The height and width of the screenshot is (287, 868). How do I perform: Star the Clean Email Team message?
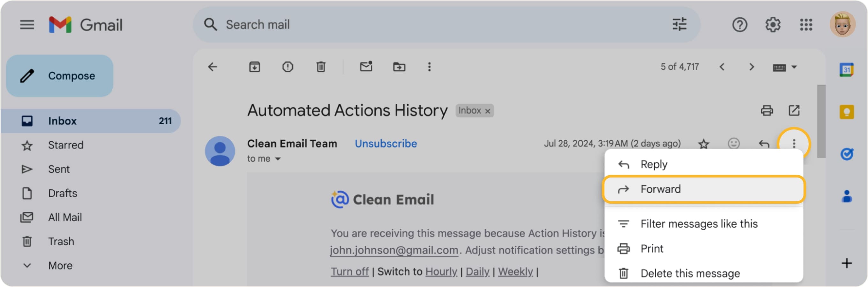coord(704,144)
